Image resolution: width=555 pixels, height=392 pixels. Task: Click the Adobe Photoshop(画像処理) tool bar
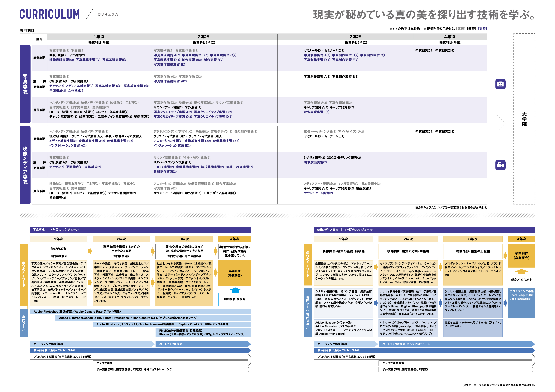tap(140, 312)
